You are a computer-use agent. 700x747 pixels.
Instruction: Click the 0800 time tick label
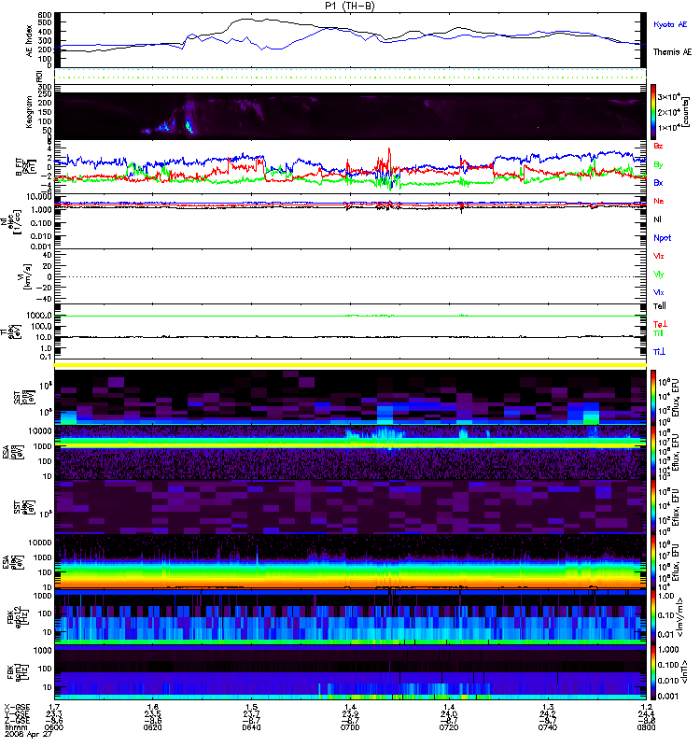tap(646, 727)
